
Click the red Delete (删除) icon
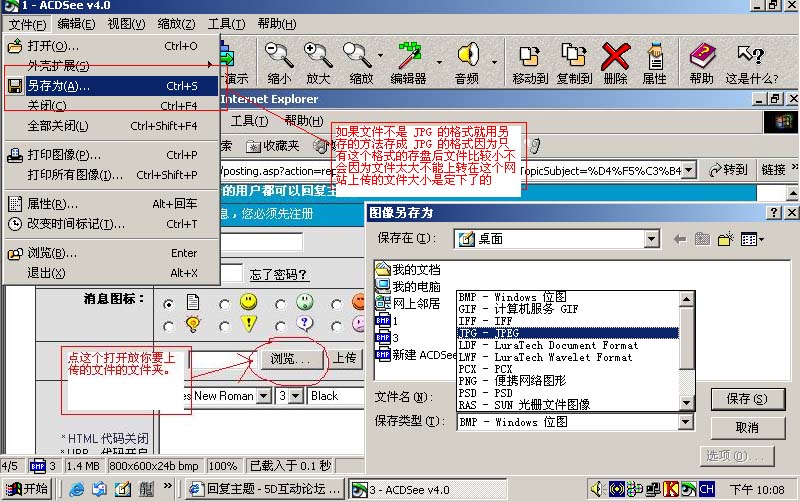pos(615,56)
